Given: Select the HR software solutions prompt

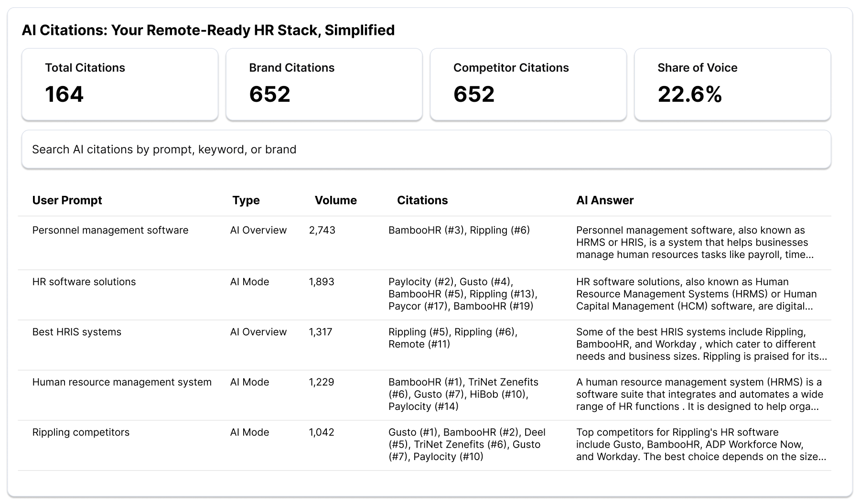Looking at the screenshot, I should 84,281.
